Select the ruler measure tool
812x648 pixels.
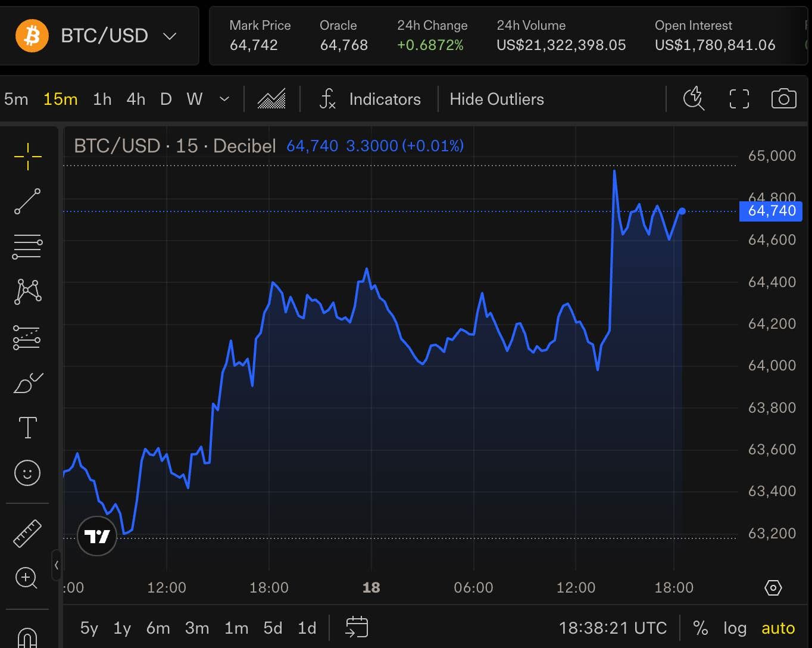(27, 534)
